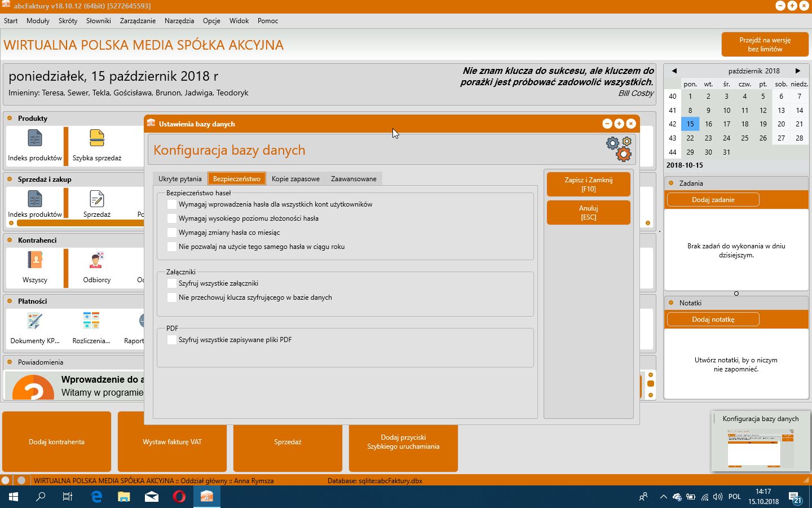This screenshot has width=812, height=508.
Task: Click Zapisz i Zamknij button
Action: point(588,184)
